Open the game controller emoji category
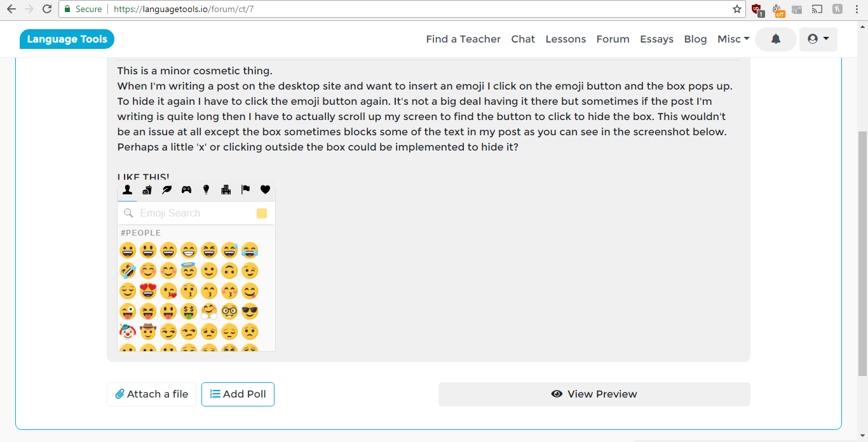The height and width of the screenshot is (442, 868). pos(186,189)
